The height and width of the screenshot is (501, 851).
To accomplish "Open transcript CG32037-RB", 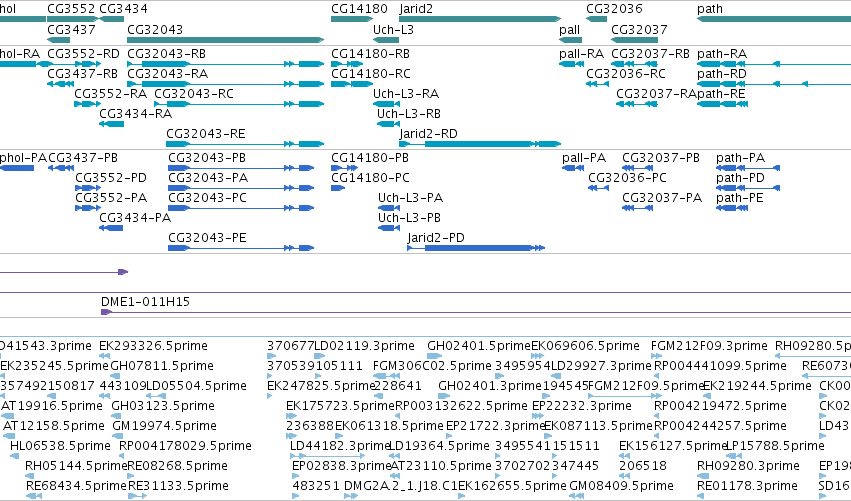I will coord(650,54).
